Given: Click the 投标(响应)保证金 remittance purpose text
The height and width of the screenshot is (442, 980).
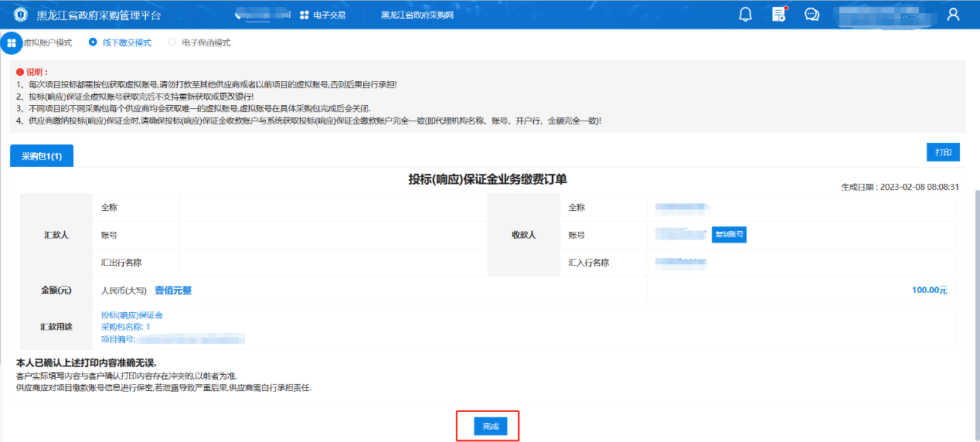Looking at the screenshot, I should pyautogui.click(x=132, y=315).
